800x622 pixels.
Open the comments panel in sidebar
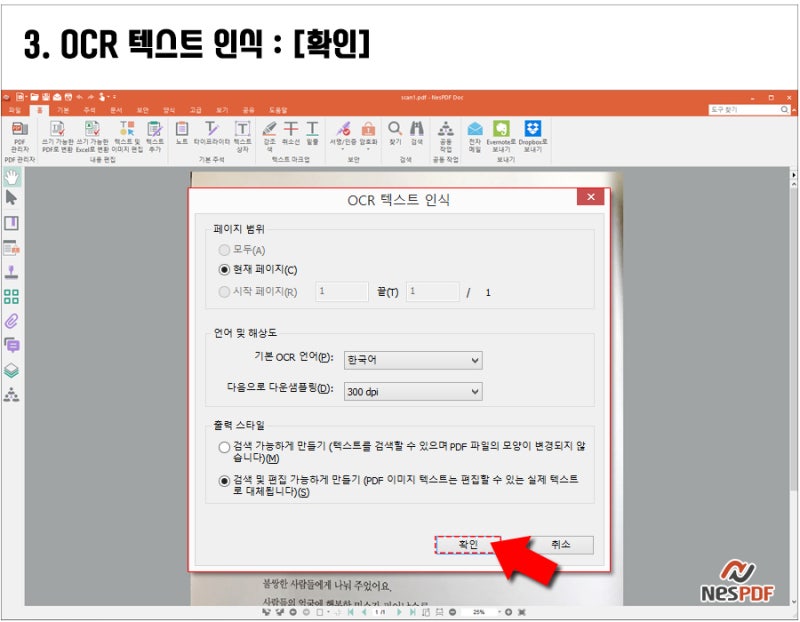coord(11,345)
